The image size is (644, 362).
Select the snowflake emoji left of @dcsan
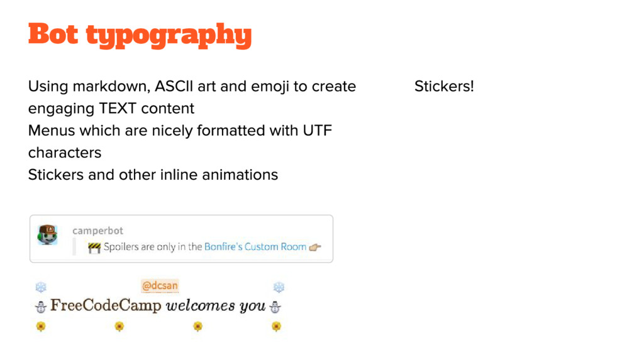41,287
